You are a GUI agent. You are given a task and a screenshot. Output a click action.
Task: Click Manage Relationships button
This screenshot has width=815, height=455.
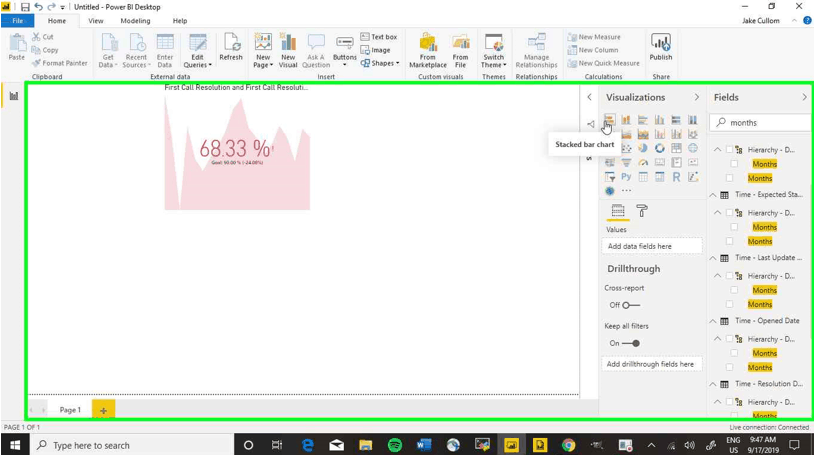click(x=536, y=50)
